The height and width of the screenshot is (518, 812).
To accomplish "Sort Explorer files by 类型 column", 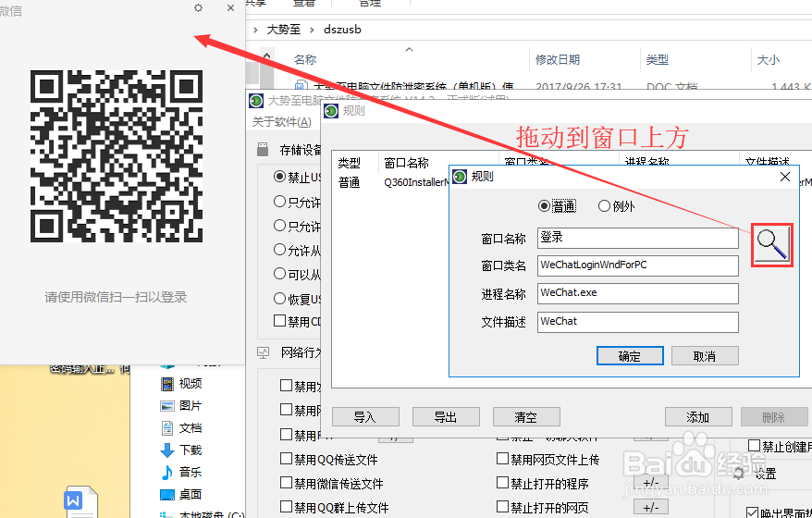I will [x=658, y=59].
